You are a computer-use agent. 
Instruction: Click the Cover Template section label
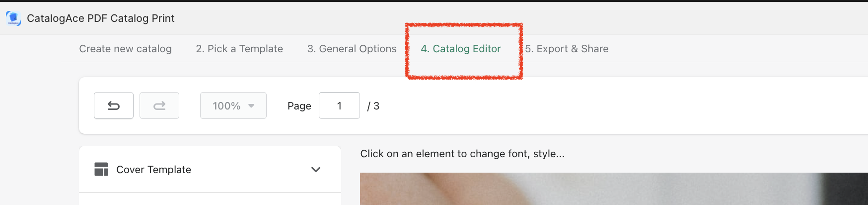pos(153,170)
